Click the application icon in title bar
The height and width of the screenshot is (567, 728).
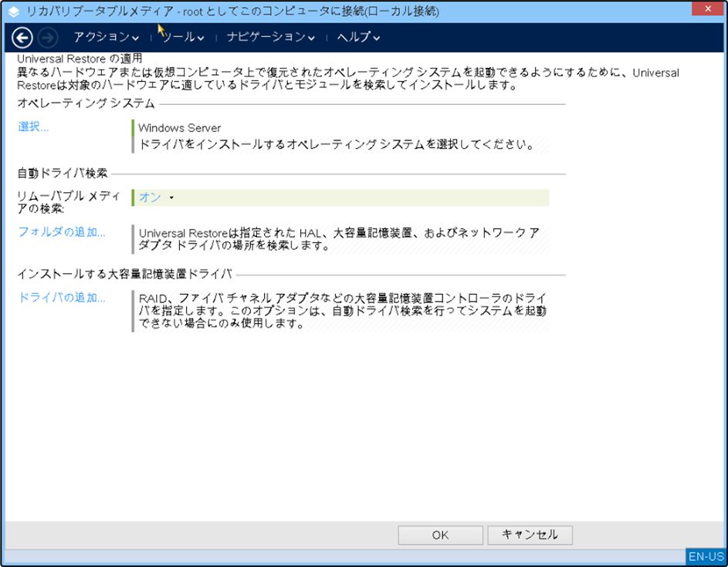(13, 12)
